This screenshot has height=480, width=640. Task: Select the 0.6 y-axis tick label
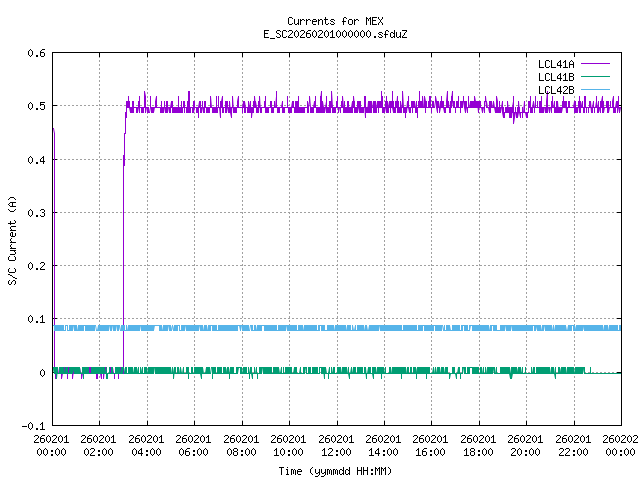click(x=35, y=53)
